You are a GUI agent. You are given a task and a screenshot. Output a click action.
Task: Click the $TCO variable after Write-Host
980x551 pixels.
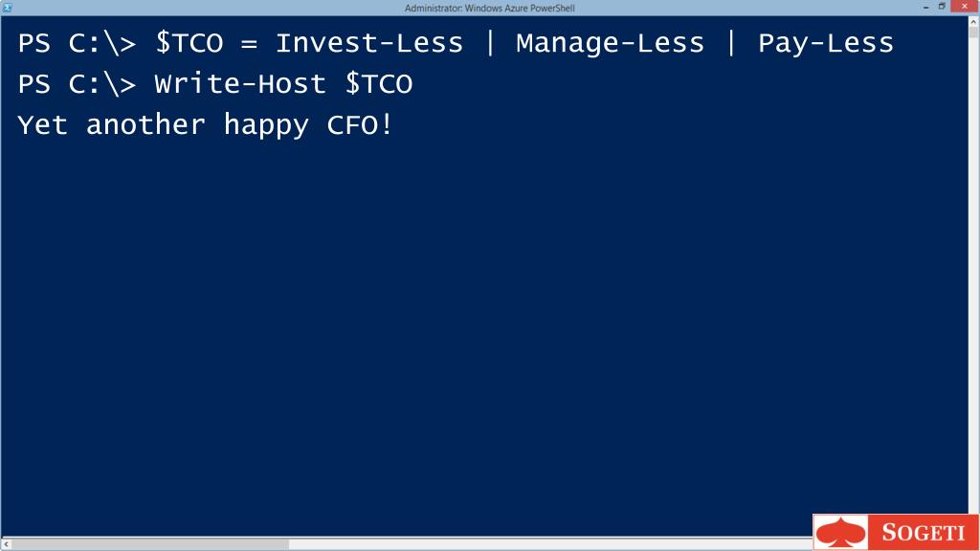pos(379,84)
